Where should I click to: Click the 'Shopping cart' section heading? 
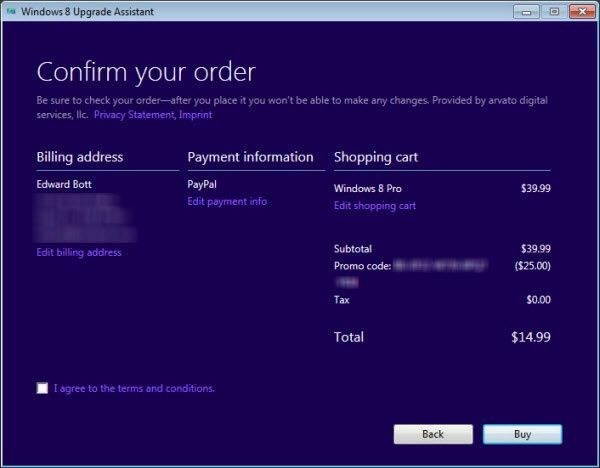coord(376,157)
